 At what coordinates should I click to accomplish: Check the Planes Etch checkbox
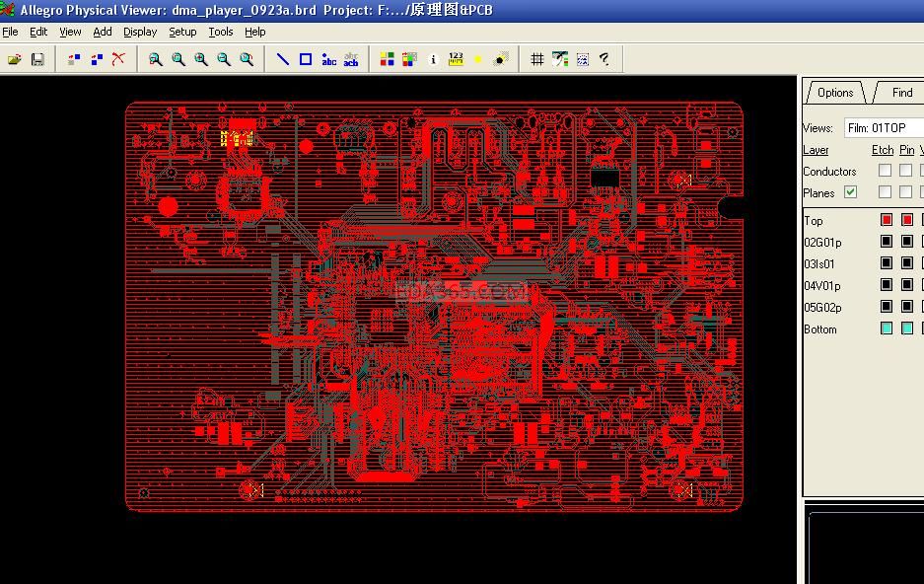885,192
